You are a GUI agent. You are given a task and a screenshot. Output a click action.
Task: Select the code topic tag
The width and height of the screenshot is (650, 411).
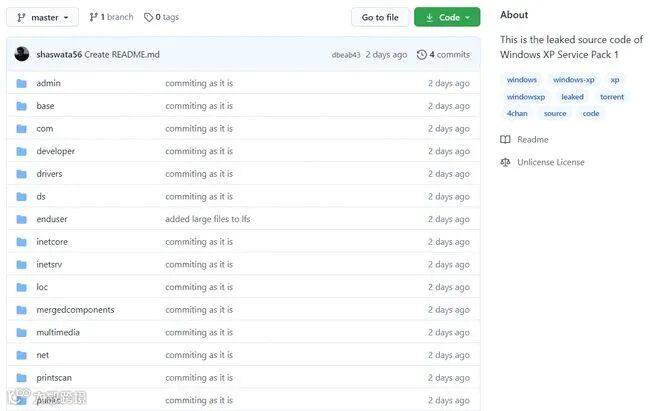pyautogui.click(x=591, y=113)
